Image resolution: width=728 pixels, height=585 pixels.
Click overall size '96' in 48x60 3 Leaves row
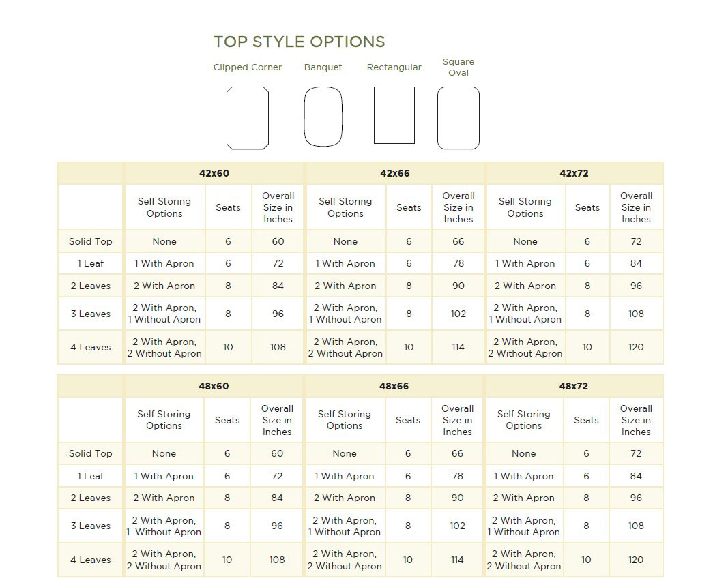[x=277, y=526]
